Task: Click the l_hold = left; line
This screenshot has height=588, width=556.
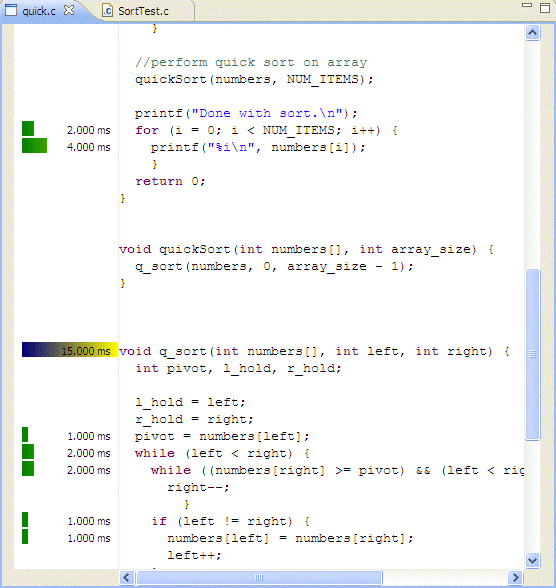Action: tap(190, 402)
